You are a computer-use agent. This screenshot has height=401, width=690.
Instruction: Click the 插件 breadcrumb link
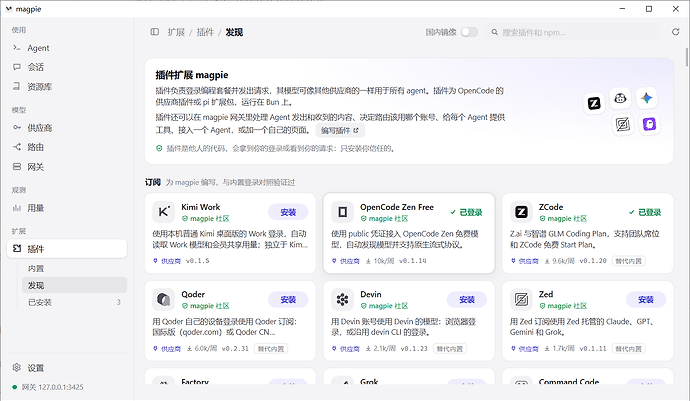coord(205,32)
